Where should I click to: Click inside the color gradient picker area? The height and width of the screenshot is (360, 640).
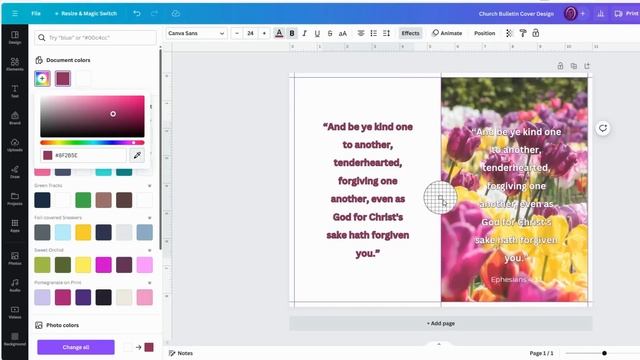(92, 116)
